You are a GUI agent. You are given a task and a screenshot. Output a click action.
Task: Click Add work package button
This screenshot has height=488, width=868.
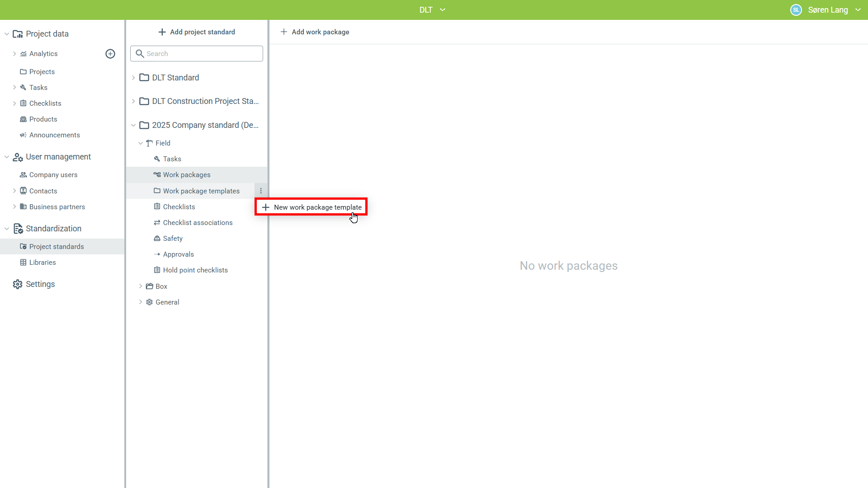pyautogui.click(x=315, y=32)
